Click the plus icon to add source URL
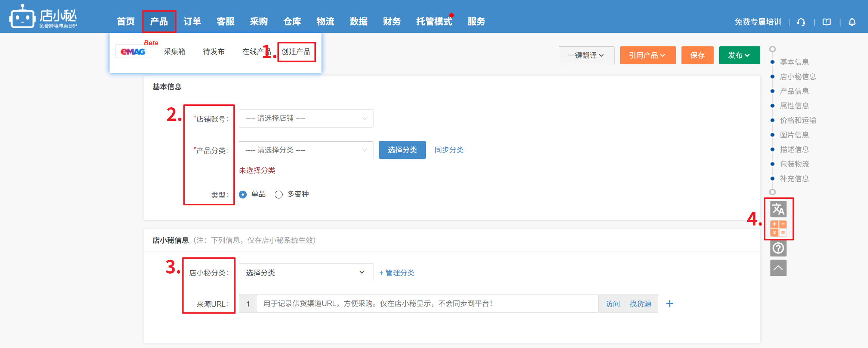This screenshot has width=868, height=348. tap(670, 304)
